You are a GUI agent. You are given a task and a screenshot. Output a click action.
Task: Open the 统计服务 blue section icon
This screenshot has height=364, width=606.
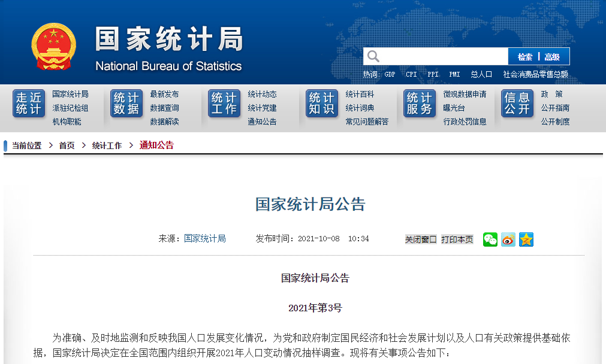[420, 104]
